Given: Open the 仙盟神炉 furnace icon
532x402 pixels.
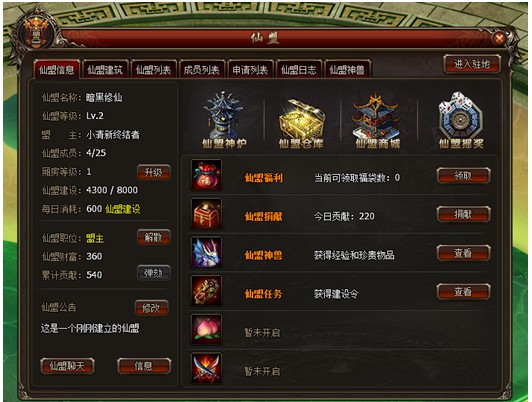Looking at the screenshot, I should coord(224,120).
